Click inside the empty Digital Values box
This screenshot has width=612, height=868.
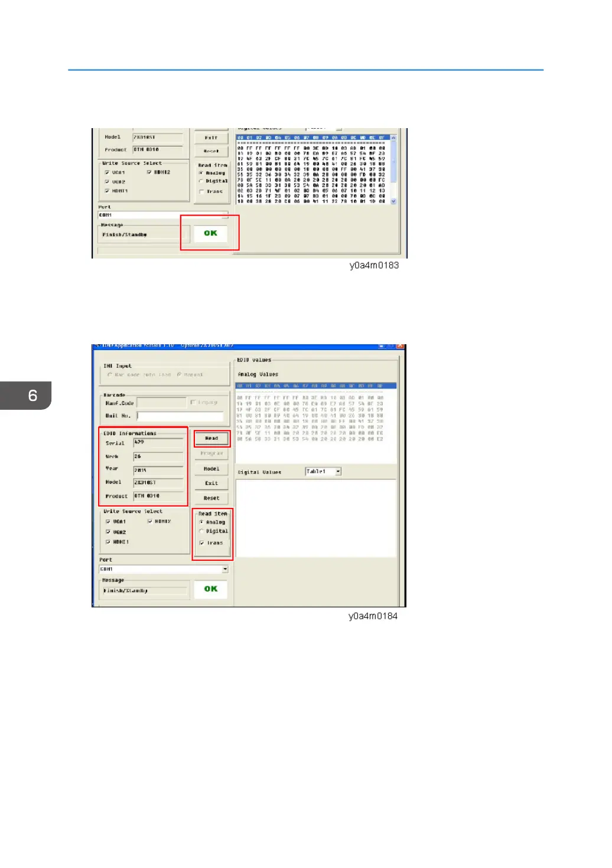tap(315, 518)
